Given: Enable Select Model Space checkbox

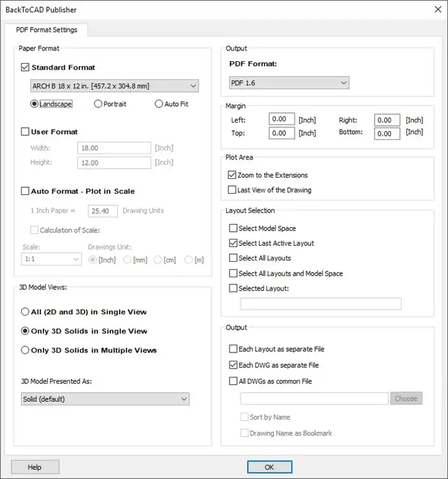Looking at the screenshot, I should point(233,228).
